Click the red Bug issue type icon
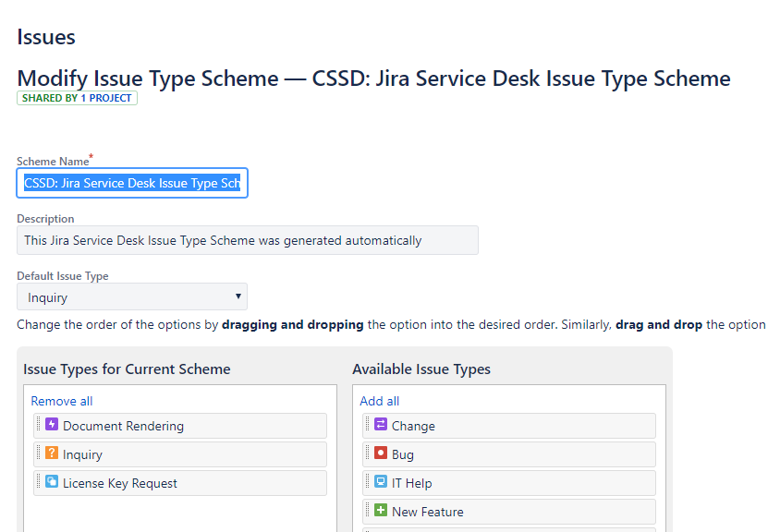 coord(381,453)
